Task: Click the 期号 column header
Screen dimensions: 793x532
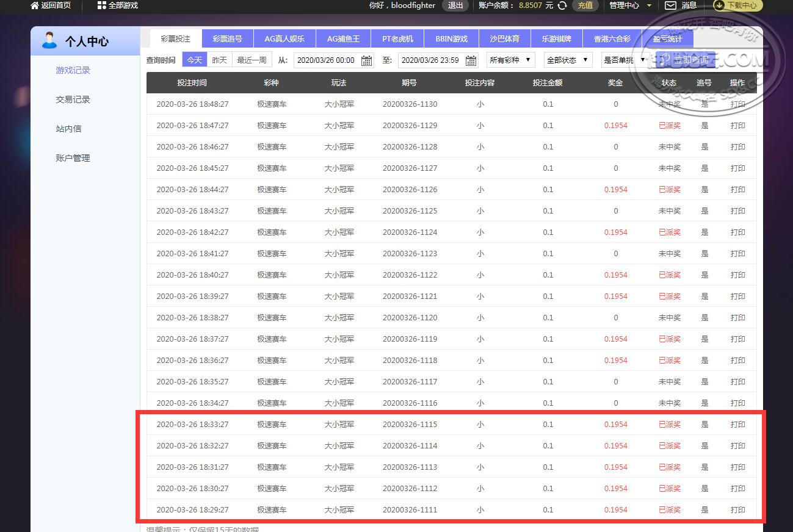Action: (x=409, y=82)
